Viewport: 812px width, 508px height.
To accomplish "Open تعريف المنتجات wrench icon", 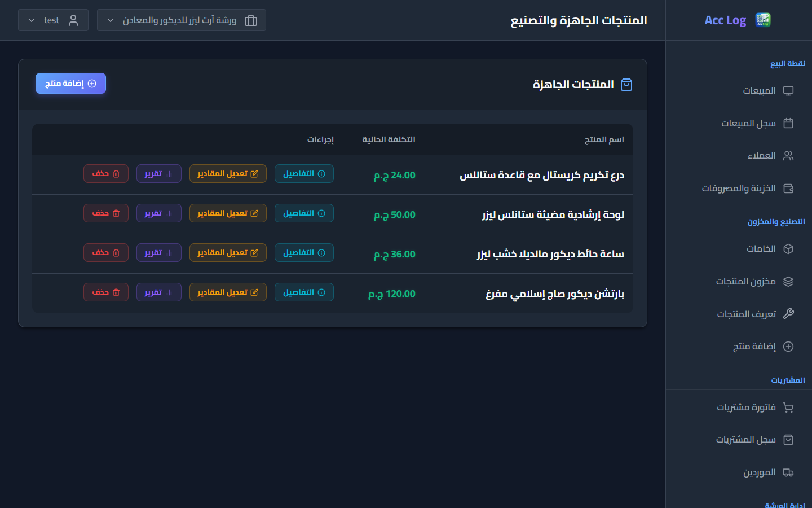I will 788,314.
